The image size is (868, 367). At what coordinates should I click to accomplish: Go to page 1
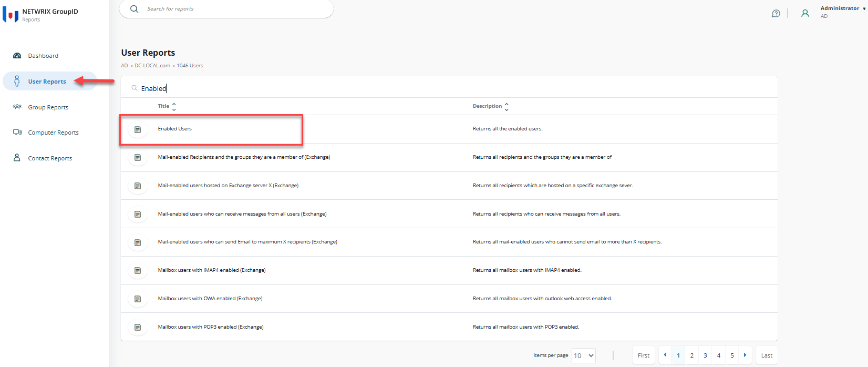click(678, 355)
